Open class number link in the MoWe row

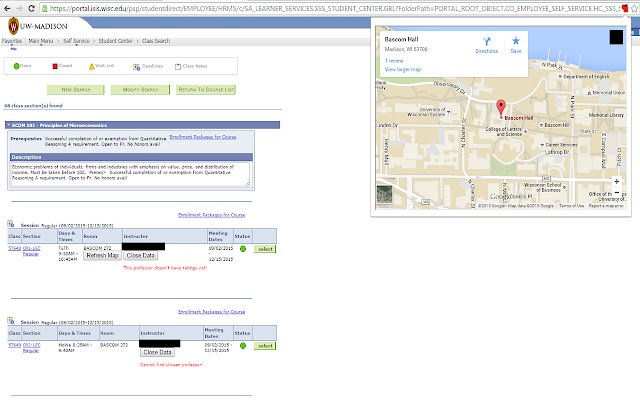pos(14,345)
